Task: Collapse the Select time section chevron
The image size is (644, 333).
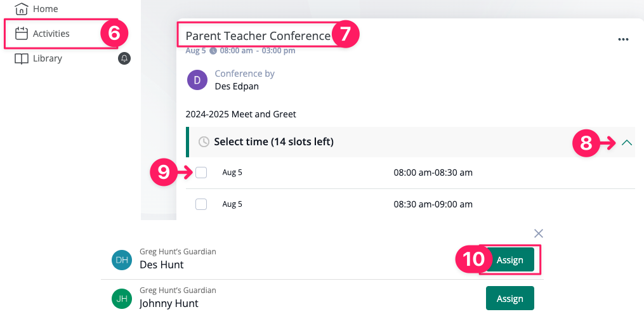Action: click(x=627, y=143)
